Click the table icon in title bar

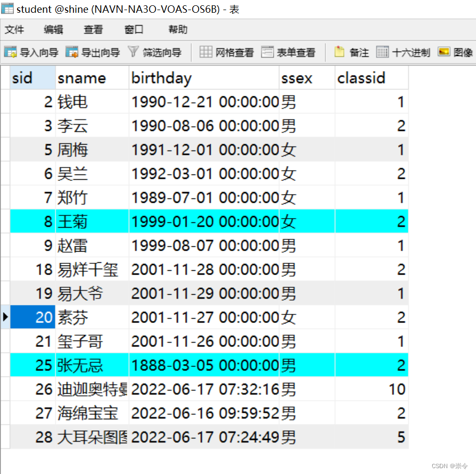(7, 9)
